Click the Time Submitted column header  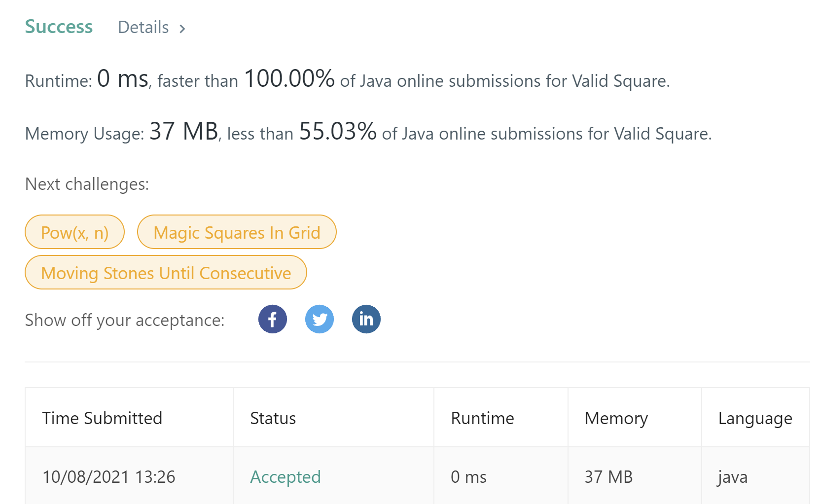[102, 418]
